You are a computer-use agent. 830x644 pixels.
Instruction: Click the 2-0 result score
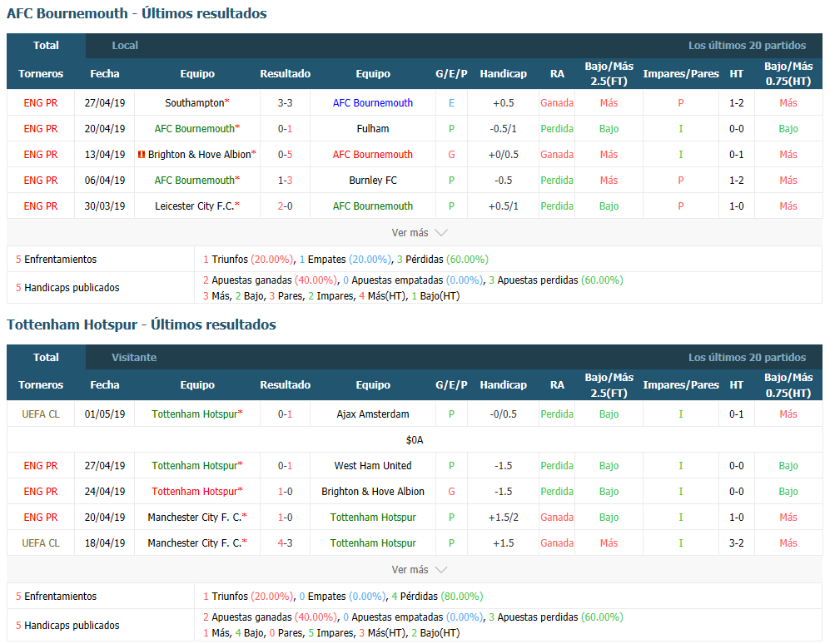point(285,206)
